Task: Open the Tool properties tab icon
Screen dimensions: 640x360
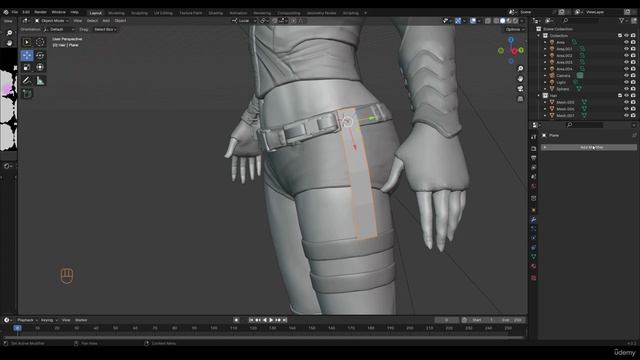Action: [x=533, y=137]
